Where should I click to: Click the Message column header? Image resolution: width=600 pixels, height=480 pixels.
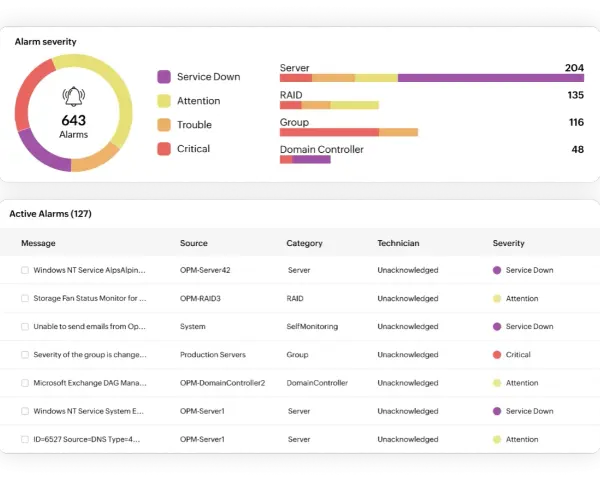(38, 243)
